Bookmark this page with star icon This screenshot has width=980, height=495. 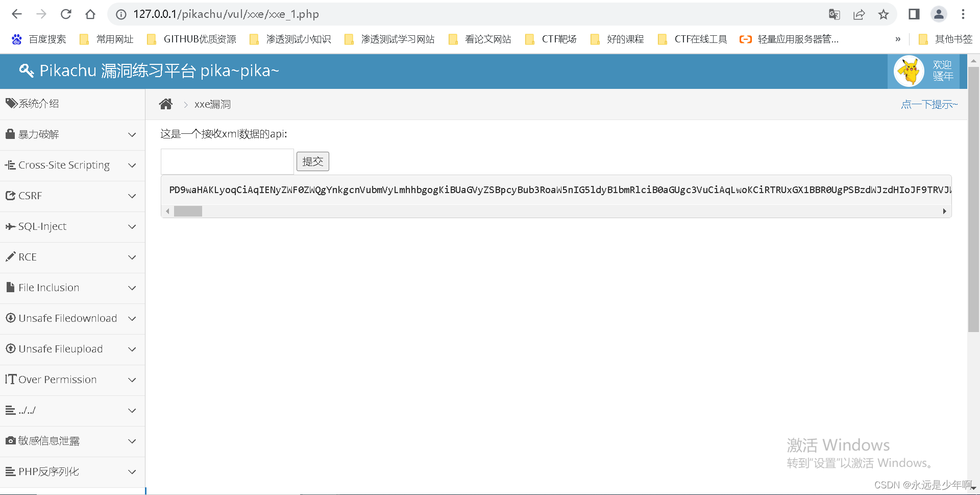tap(884, 14)
